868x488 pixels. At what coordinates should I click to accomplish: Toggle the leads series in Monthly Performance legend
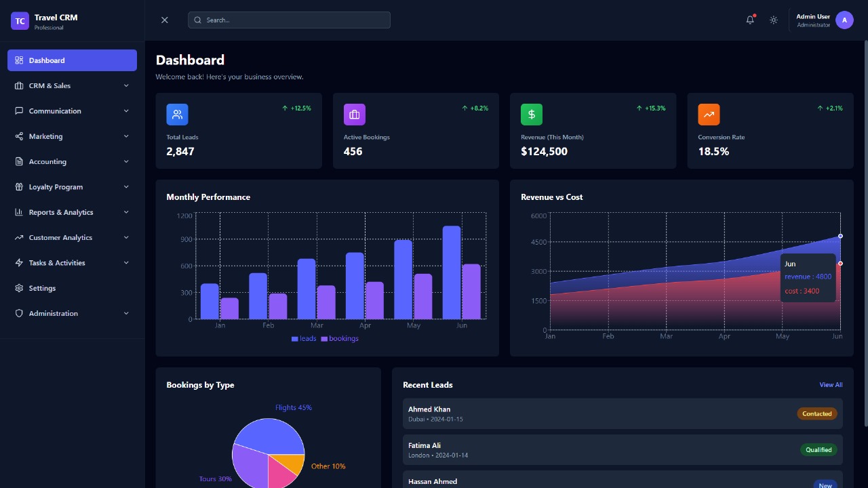[x=303, y=338]
